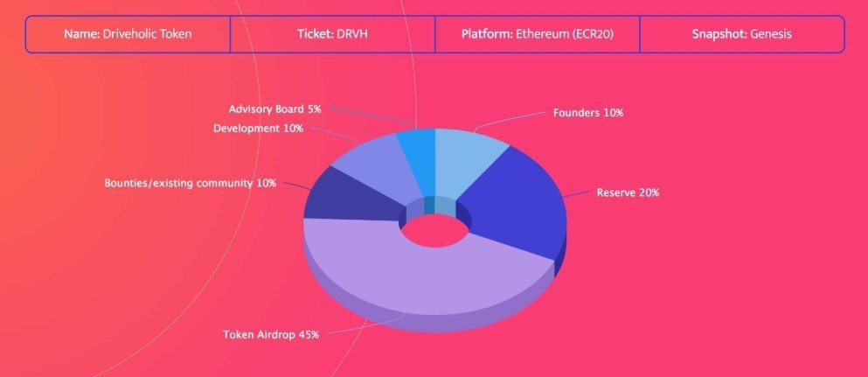
Task: Select the Founders 10% label
Action: 588,112
